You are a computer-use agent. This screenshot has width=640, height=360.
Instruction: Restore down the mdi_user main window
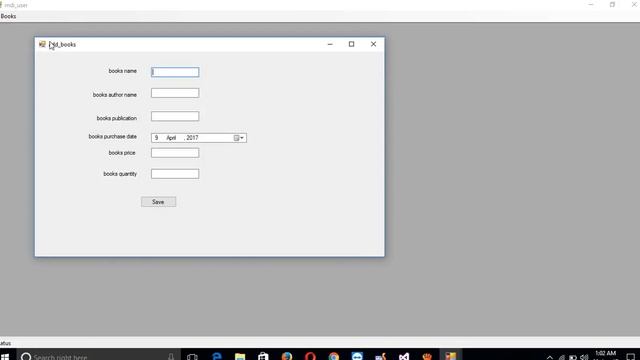[x=612, y=4]
